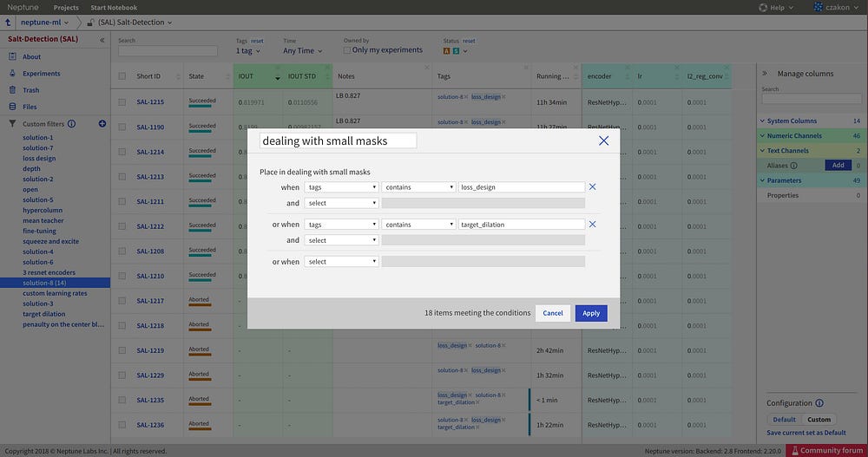Open the Custom filters info icon
This screenshot has height=457, width=868.
[x=72, y=124]
